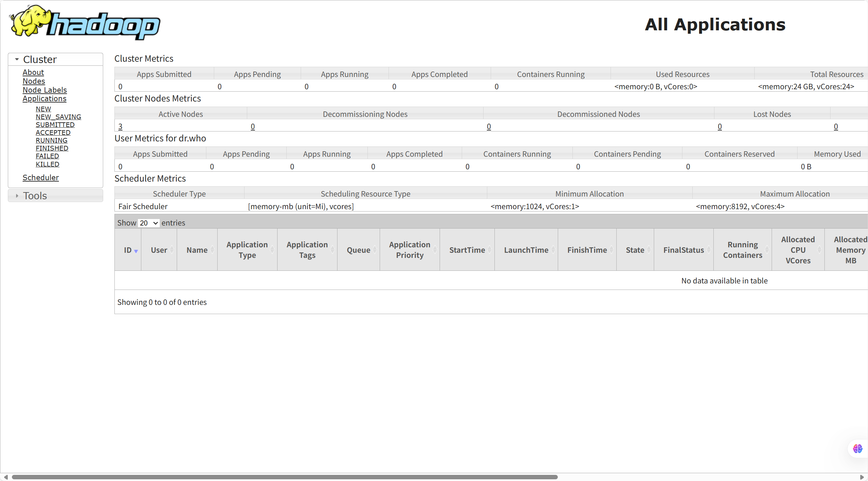Open the Show entries dropdown
868x481 pixels.
point(148,223)
